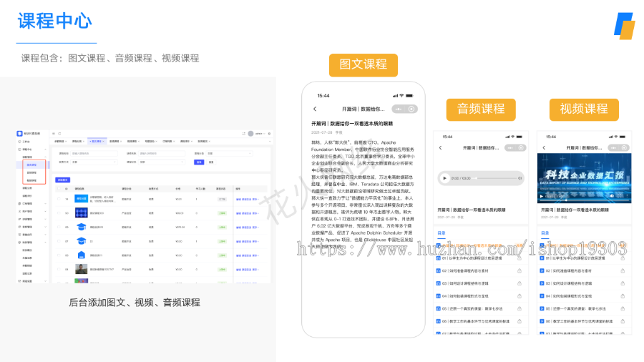644x362 pixels.
Task: Collapse the admin sidebar with the menu fold icon
Action: [54, 133]
